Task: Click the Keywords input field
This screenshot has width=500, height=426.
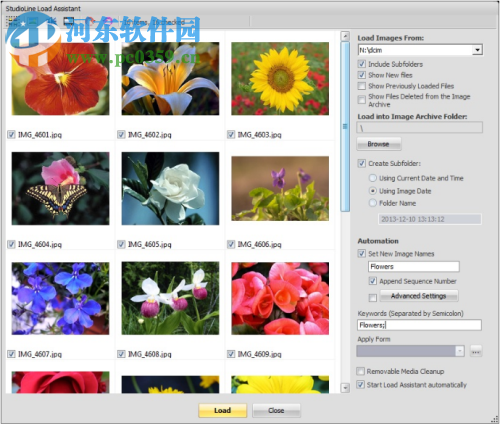Action: 419,325
